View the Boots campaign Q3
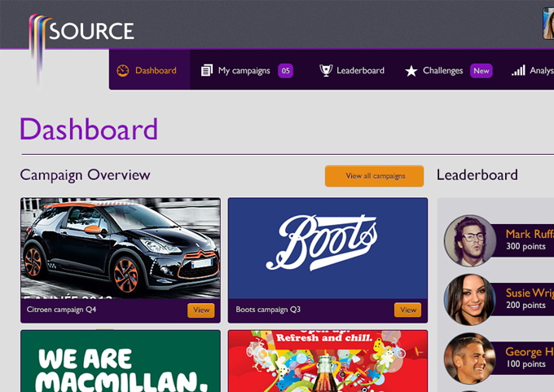This screenshot has width=554, height=392. (407, 310)
